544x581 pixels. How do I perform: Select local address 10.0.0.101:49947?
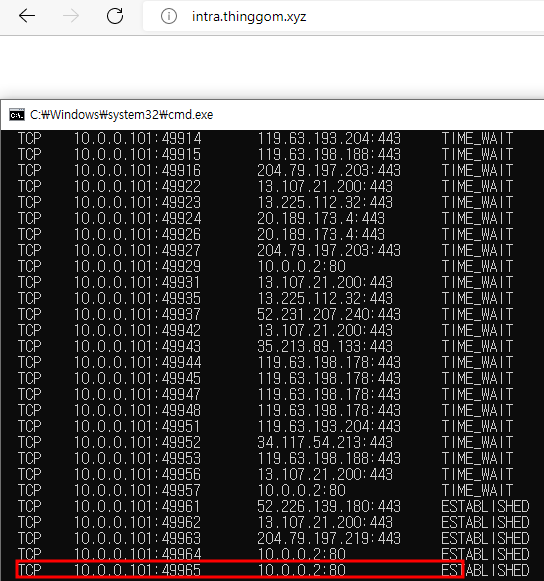(x=137, y=394)
